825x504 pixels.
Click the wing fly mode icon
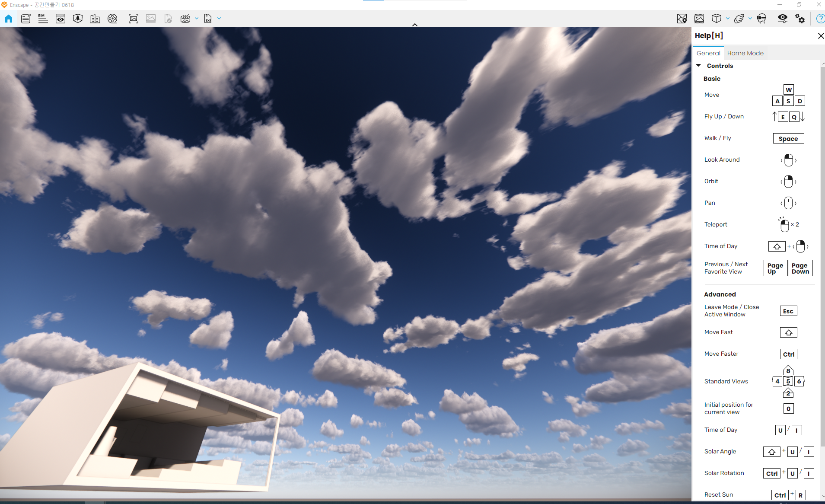click(739, 19)
